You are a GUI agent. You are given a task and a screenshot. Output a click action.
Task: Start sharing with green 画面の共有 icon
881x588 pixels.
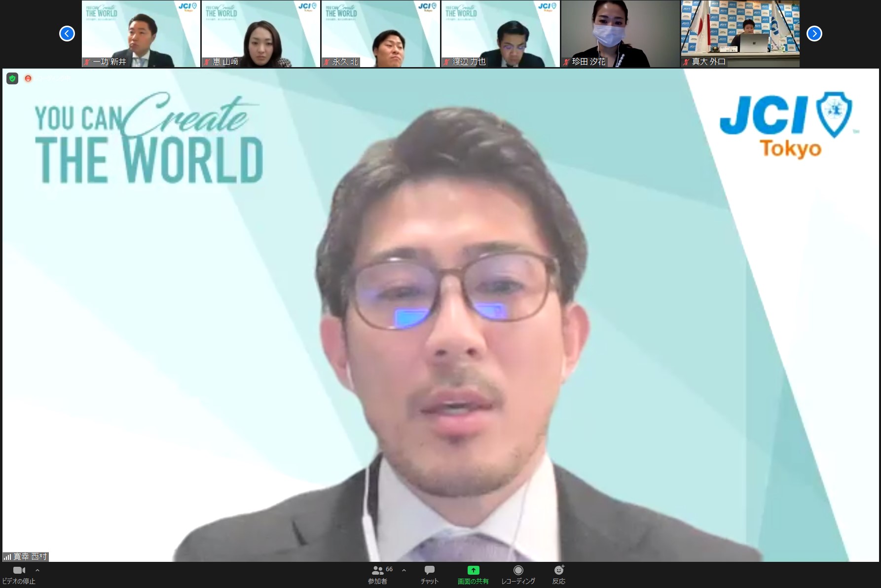coord(473,571)
